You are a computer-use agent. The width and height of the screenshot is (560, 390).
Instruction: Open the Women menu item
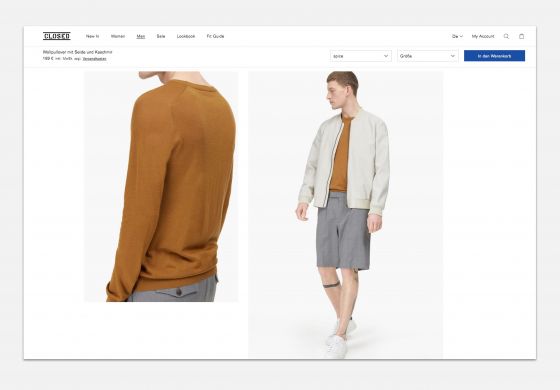coord(118,36)
